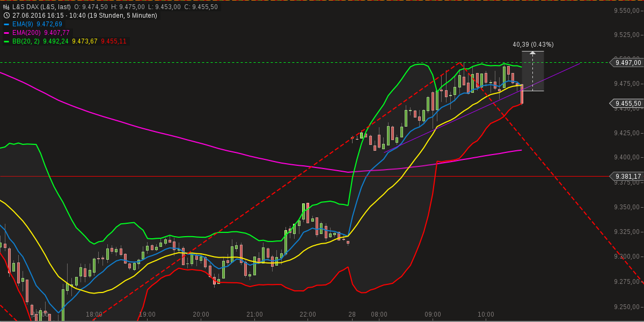This screenshot has width=644, height=322.
Task: Click the 20:00 time axis label
Action: click(201, 314)
